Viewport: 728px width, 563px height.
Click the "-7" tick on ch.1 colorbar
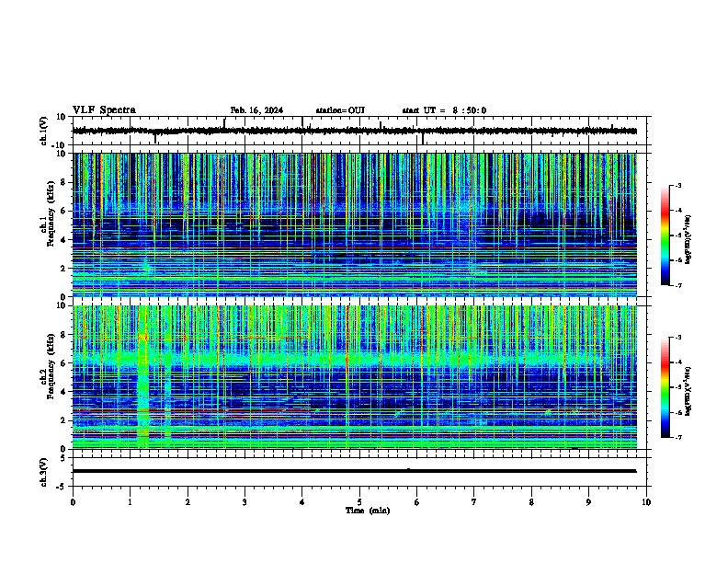click(x=678, y=285)
